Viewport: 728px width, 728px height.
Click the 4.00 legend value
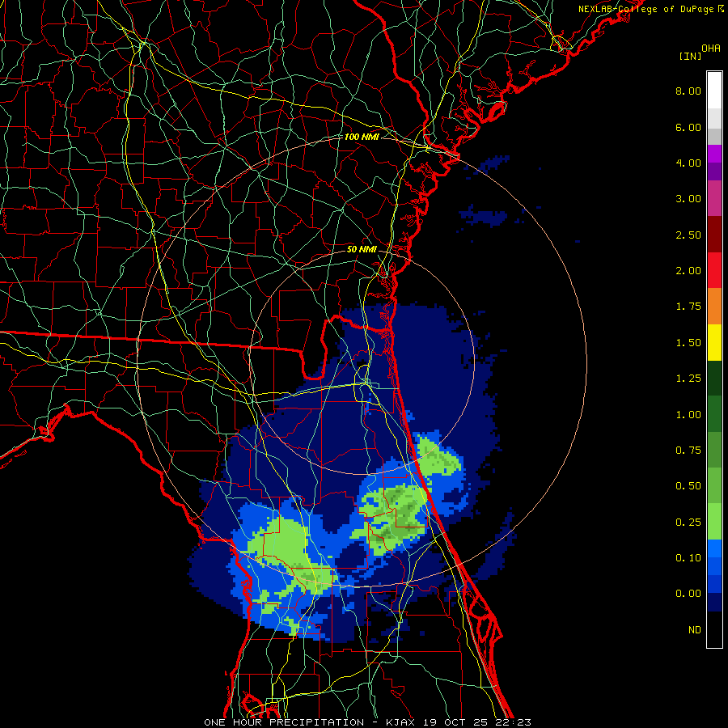[688, 163]
